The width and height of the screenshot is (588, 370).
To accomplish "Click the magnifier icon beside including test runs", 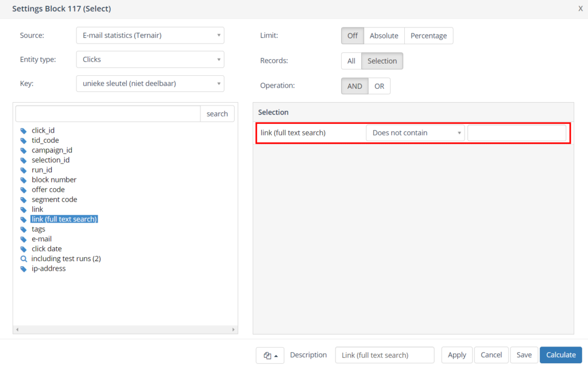I will (24, 259).
